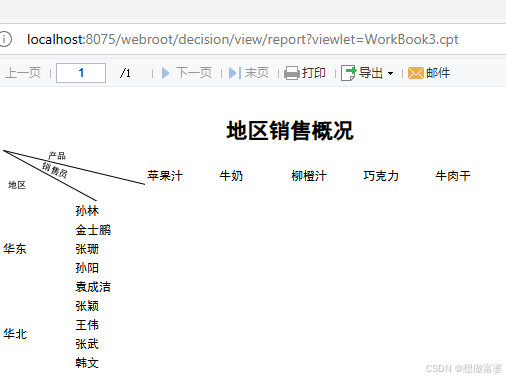
Task: Click salesperson 孙林
Action: tap(87, 211)
